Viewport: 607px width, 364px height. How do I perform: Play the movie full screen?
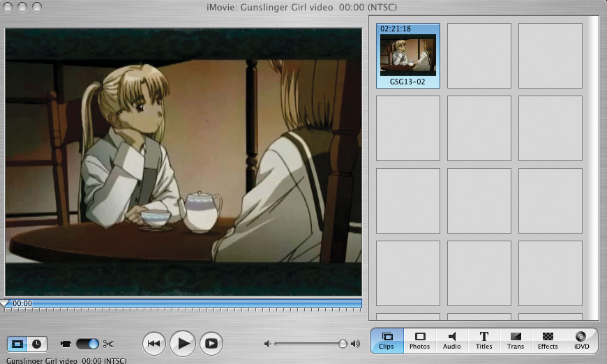(211, 344)
